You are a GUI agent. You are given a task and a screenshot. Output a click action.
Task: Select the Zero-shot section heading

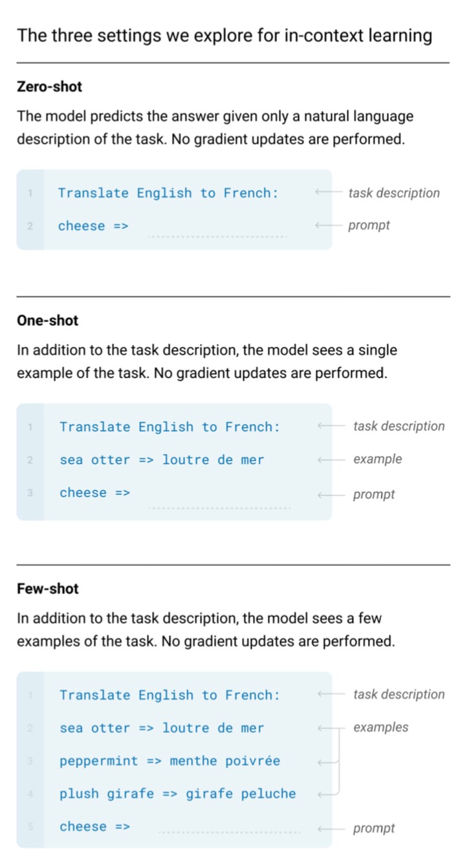tap(49, 87)
